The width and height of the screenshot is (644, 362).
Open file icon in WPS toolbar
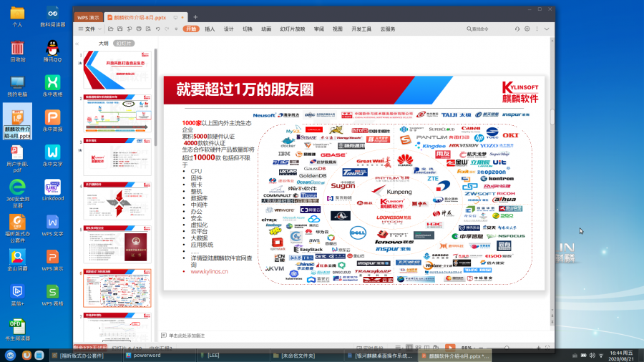(x=110, y=29)
